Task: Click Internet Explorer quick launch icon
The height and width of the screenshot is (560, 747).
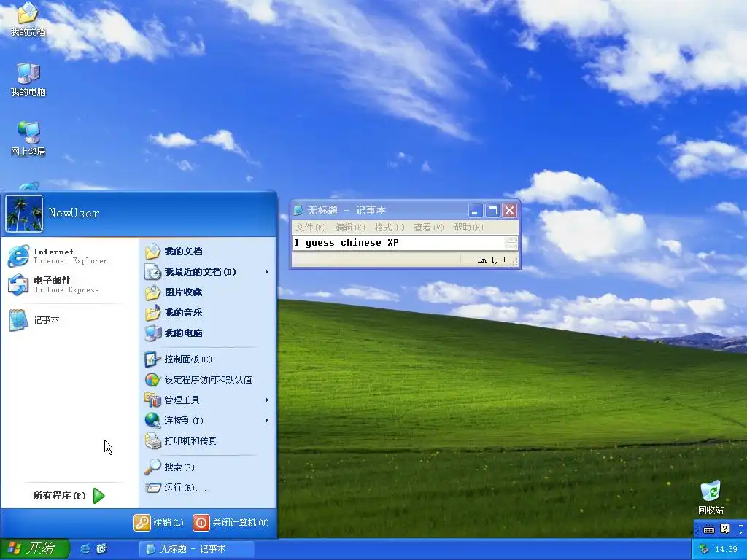Action: [85, 549]
